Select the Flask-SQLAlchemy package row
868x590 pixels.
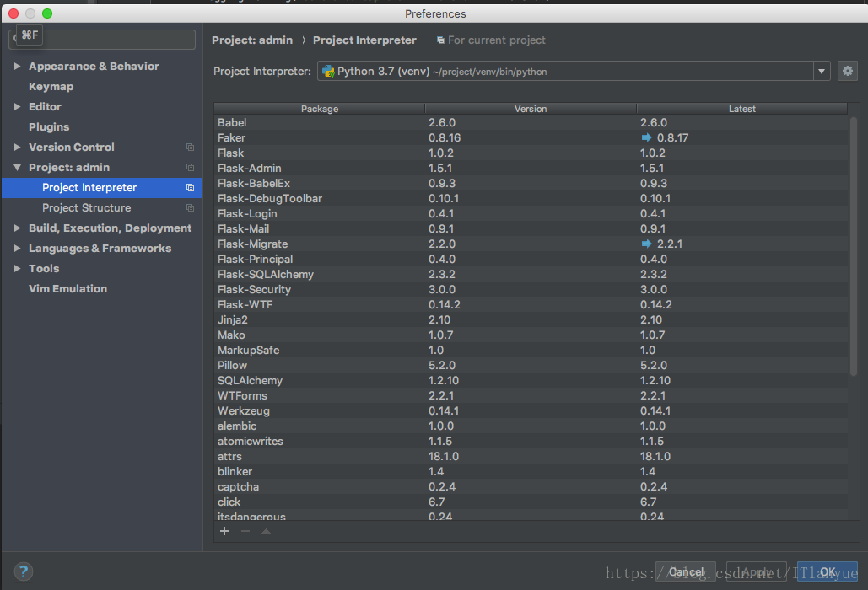[x=531, y=274]
